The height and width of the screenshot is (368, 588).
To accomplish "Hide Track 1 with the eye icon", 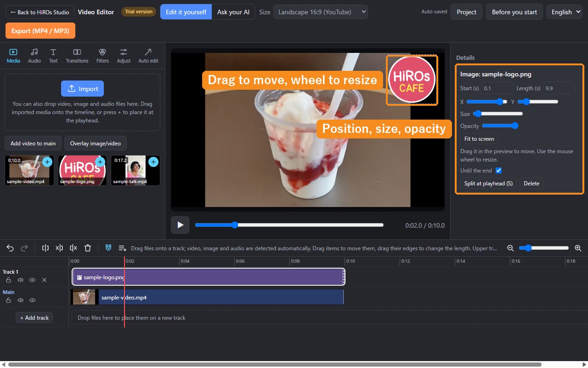I will [x=33, y=280].
